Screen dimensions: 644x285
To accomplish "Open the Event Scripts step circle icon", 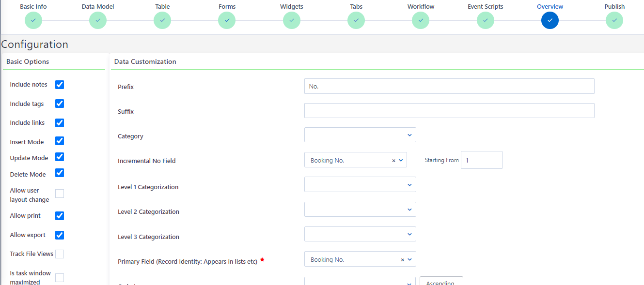I will [485, 20].
